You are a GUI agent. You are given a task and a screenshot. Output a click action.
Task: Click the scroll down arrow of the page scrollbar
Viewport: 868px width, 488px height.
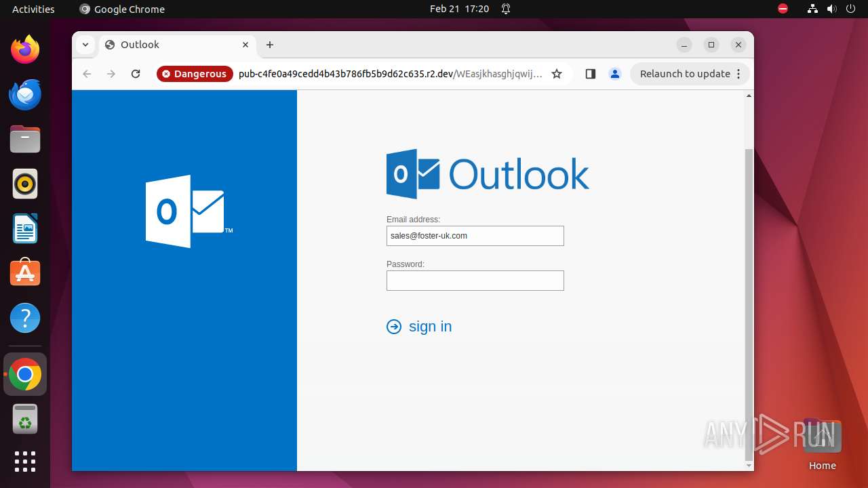tap(749, 466)
